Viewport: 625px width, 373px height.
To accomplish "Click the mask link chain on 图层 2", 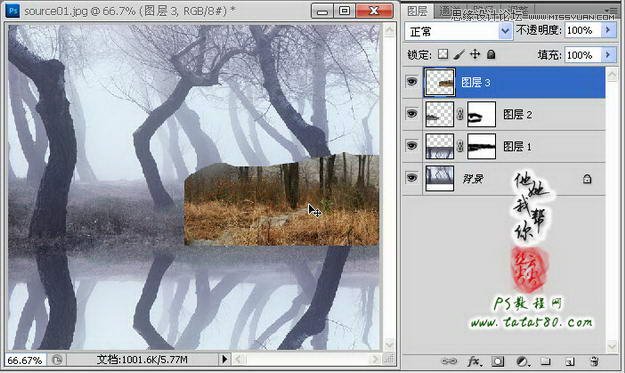I will click(460, 115).
